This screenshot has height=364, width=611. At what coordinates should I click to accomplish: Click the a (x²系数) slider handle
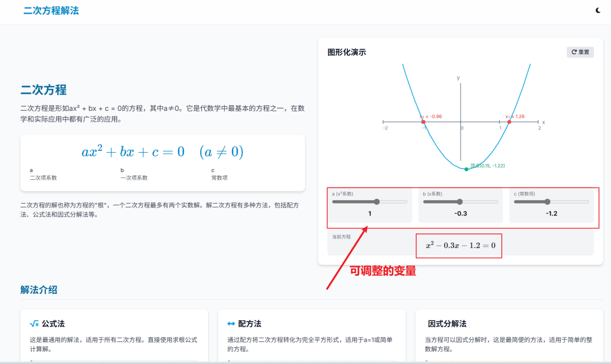378,201
